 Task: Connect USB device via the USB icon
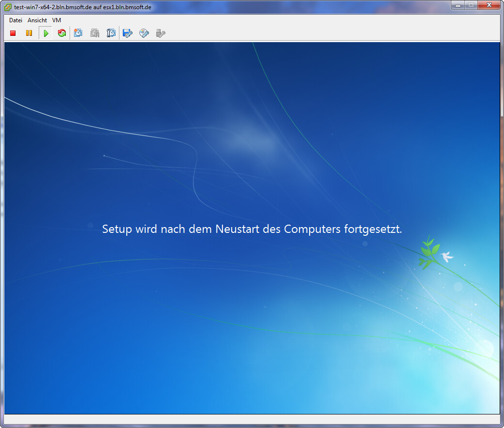161,33
